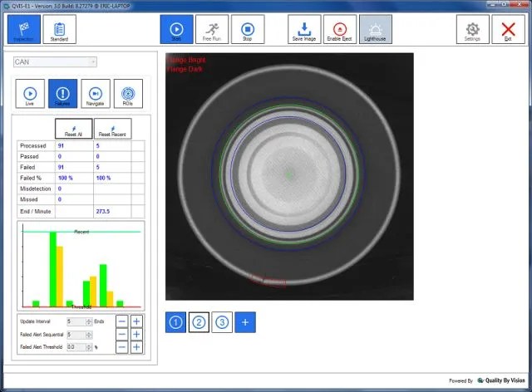The image size is (532, 392).
Task: Increase Failed Alert Sequential value
Action: tap(136, 335)
